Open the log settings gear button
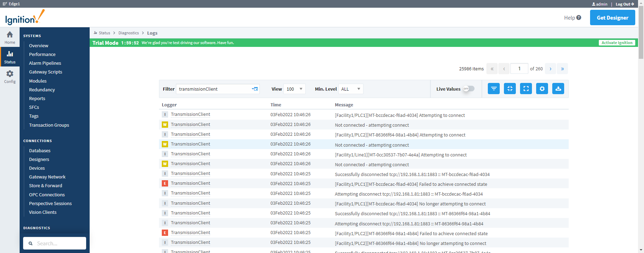 [542, 89]
